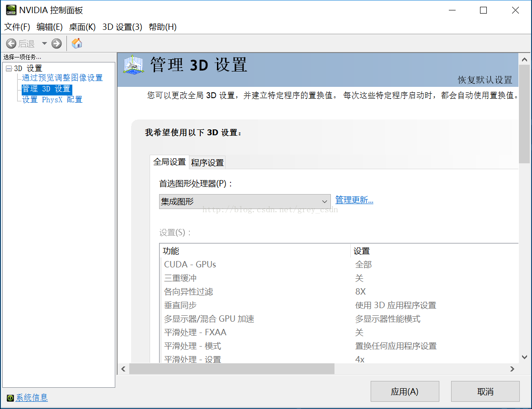Click the vertical scrollbar down arrow
The width and height of the screenshot is (532, 409).
click(x=524, y=357)
